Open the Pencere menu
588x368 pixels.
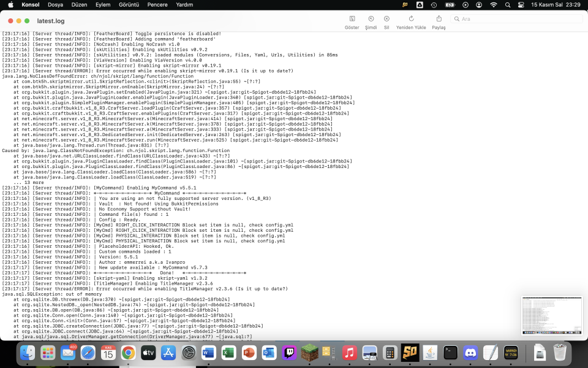coord(157,5)
